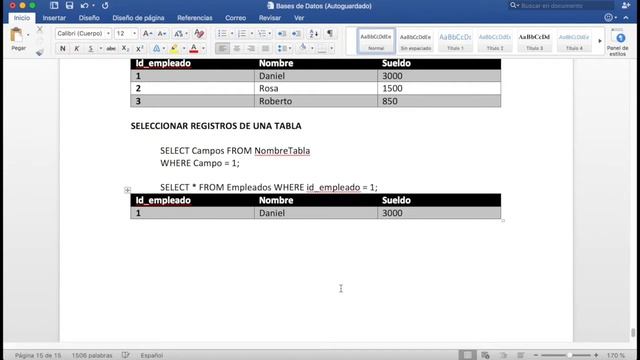Click the yellow text highlight color button

[x=174, y=49]
